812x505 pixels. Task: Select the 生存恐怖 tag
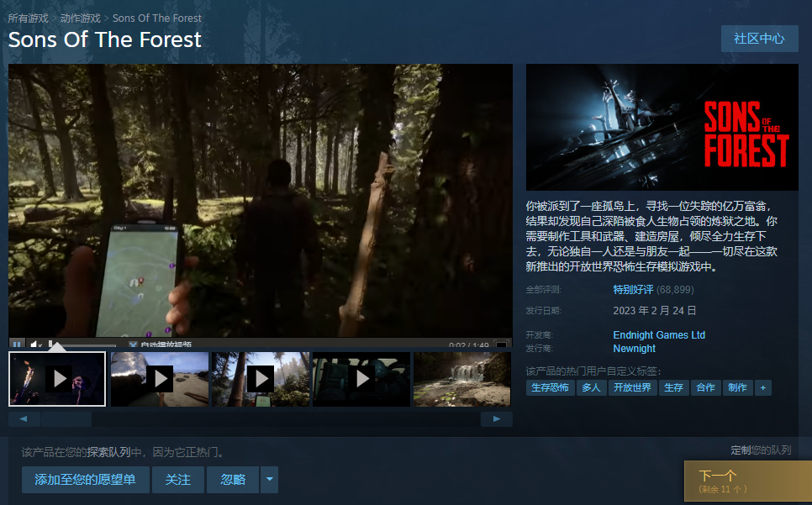[x=550, y=387]
